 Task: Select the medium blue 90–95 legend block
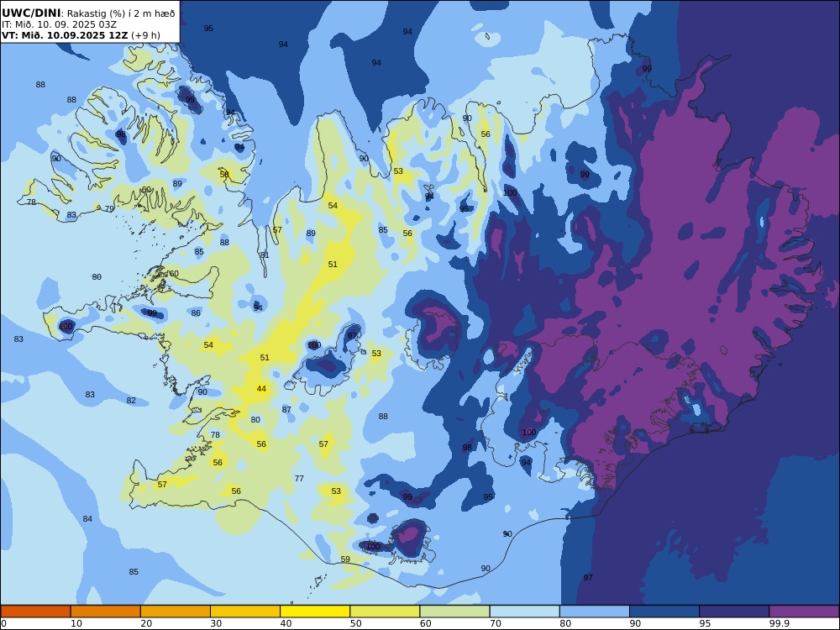[664, 612]
